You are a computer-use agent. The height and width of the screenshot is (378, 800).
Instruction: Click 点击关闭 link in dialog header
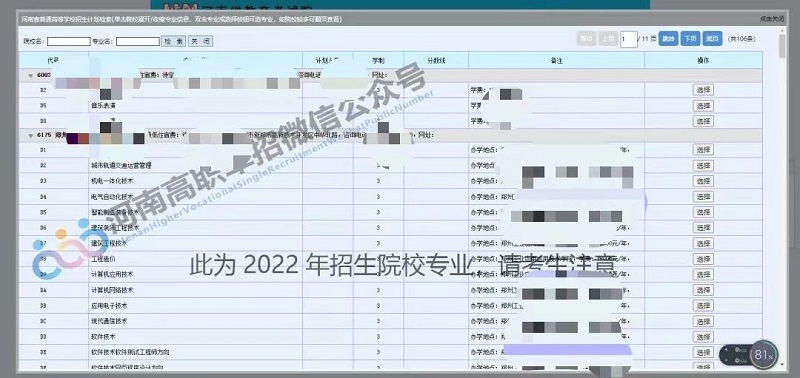771,18
